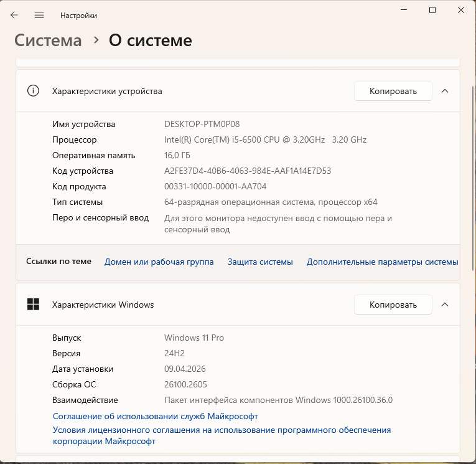
Task: Open the Защита системы link
Action: 260,262
